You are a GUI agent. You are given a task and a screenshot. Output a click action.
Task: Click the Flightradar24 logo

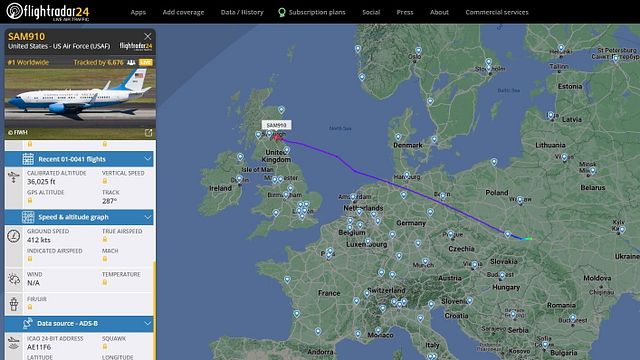click(x=48, y=11)
